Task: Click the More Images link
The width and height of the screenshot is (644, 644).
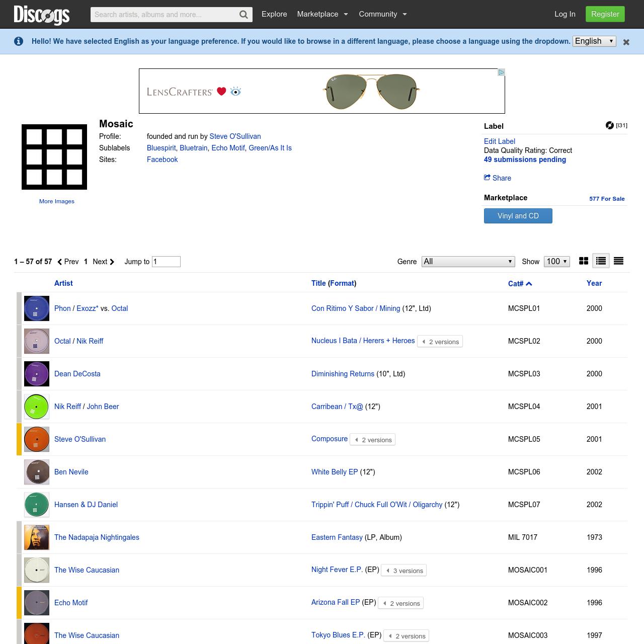Action: point(57,201)
